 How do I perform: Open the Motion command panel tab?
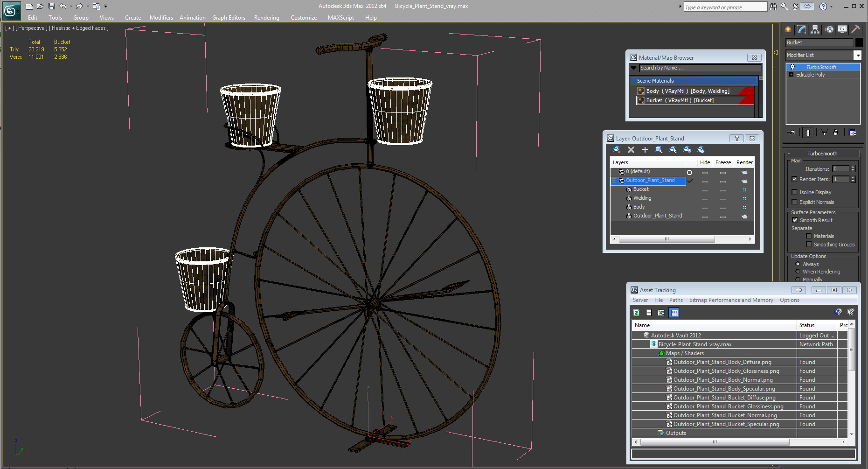pos(829,29)
